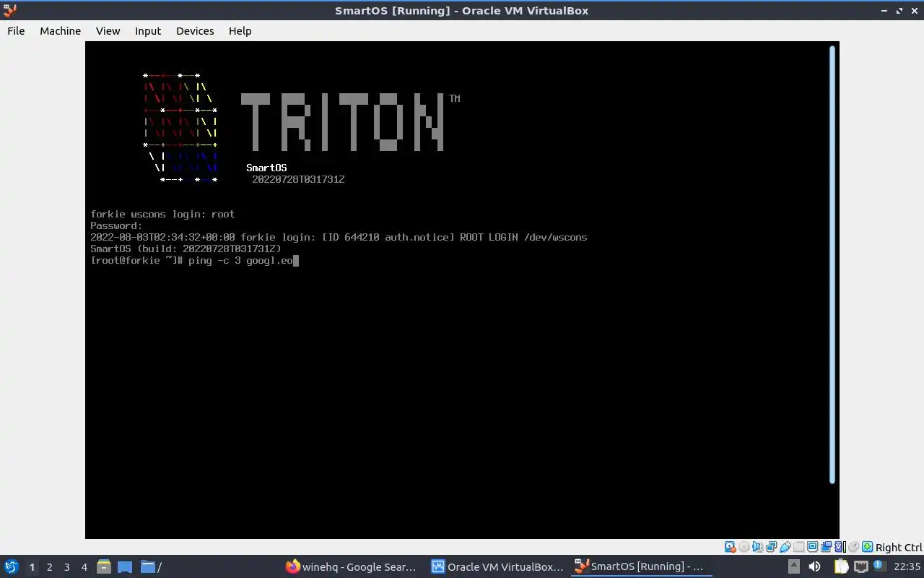The image size is (924, 578).
Task: Switch to workspace 3
Action: point(66,567)
